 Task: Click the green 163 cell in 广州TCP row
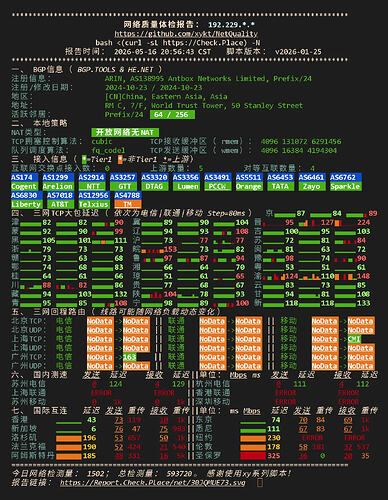click(129, 357)
